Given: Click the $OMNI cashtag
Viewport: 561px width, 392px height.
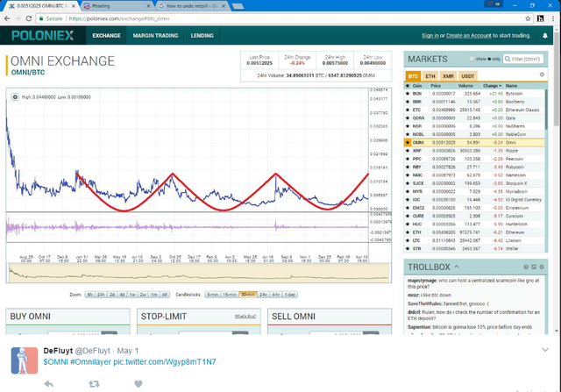Looking at the screenshot, I should click(55, 362).
